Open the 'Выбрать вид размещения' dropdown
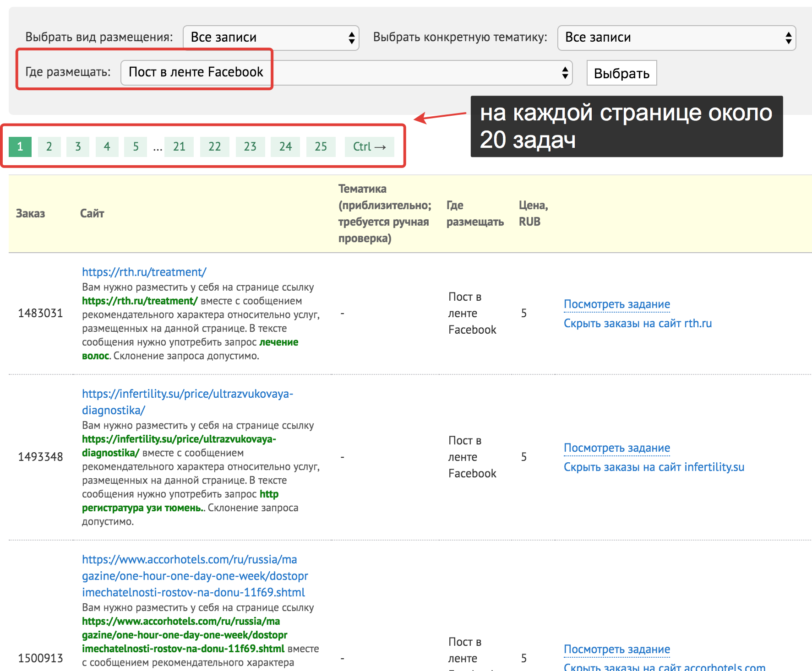 tap(271, 38)
